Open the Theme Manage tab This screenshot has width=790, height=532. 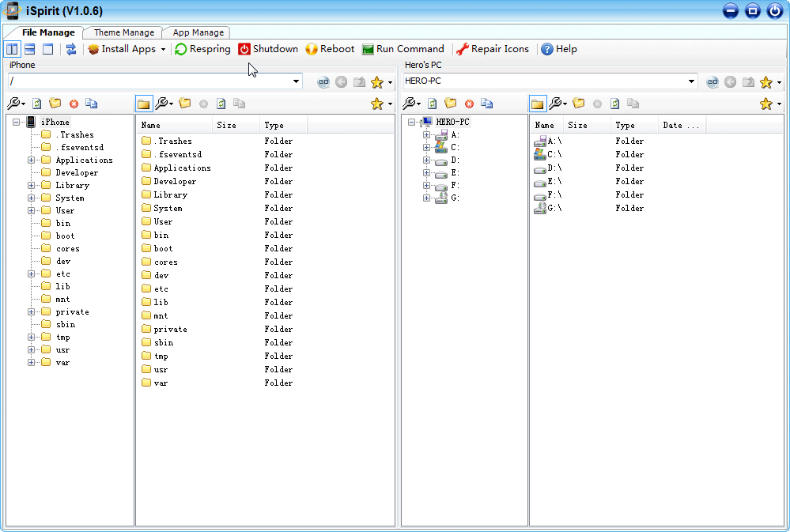click(124, 32)
